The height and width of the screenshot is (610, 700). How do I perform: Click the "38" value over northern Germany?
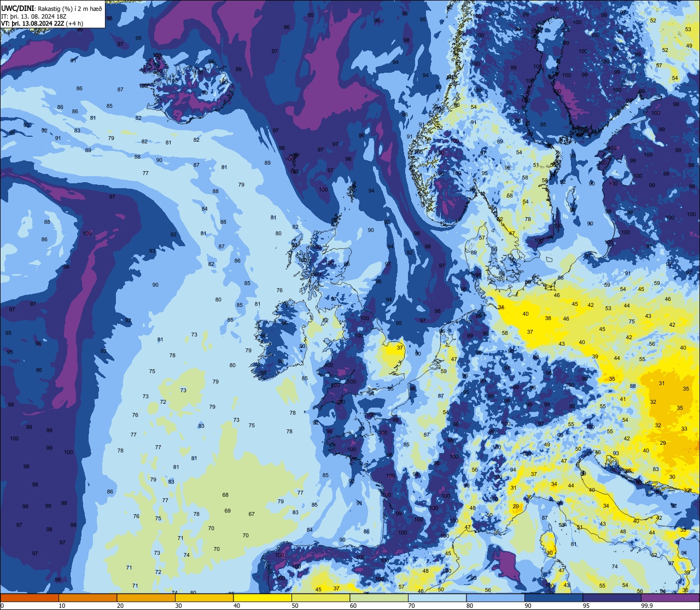[548, 318]
